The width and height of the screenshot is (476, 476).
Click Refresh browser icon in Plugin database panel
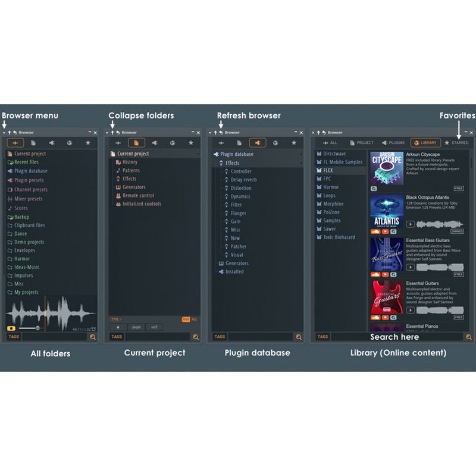tap(221, 133)
